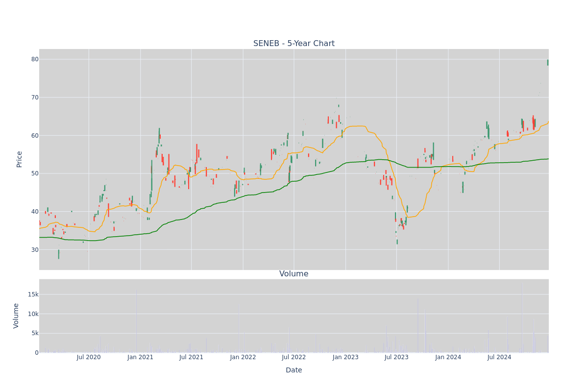The image size is (588, 392).
Task: Pick the "Jul 2024" date tick label
Action: click(499, 357)
